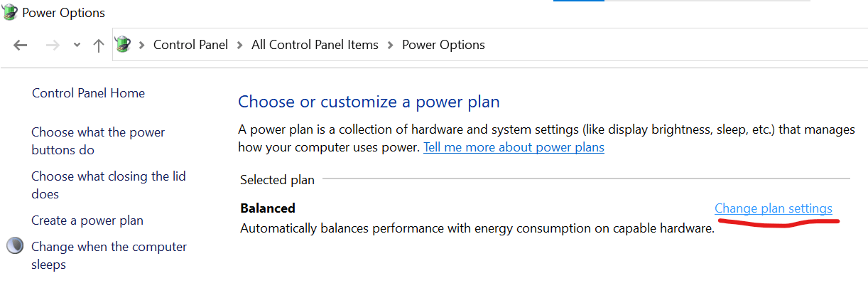Click the Power Options icon in address bar

point(123,44)
